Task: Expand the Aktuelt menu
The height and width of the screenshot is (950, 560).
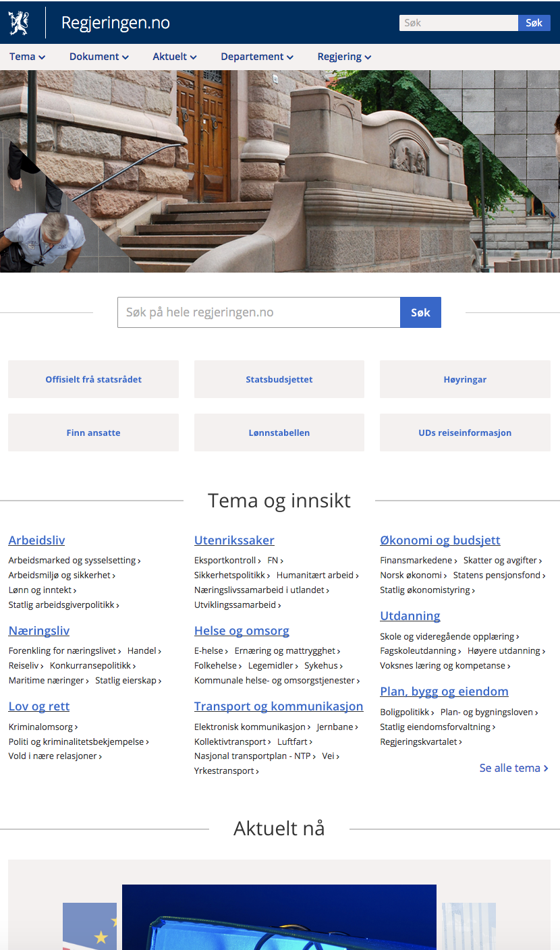Action: pos(175,57)
